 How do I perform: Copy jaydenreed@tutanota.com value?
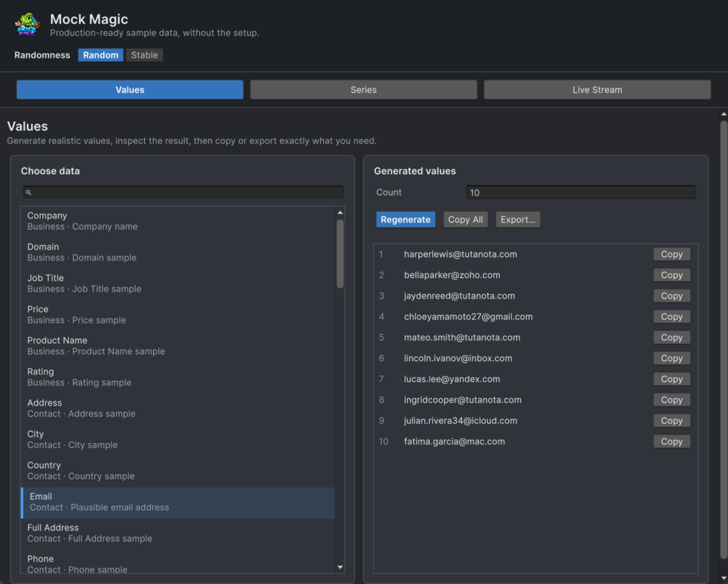[x=672, y=296]
